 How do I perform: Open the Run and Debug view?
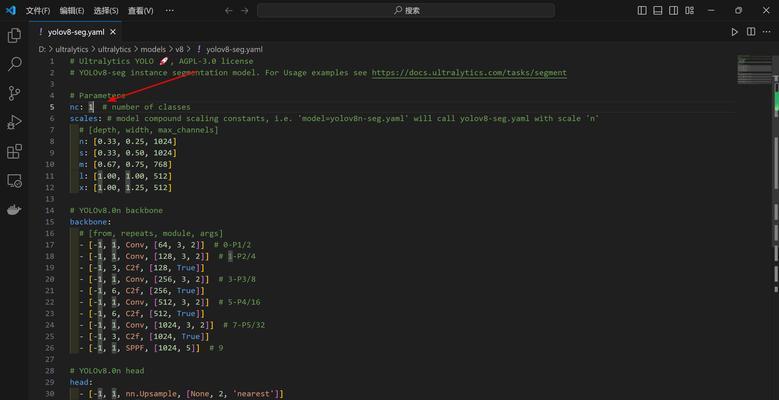click(x=14, y=122)
